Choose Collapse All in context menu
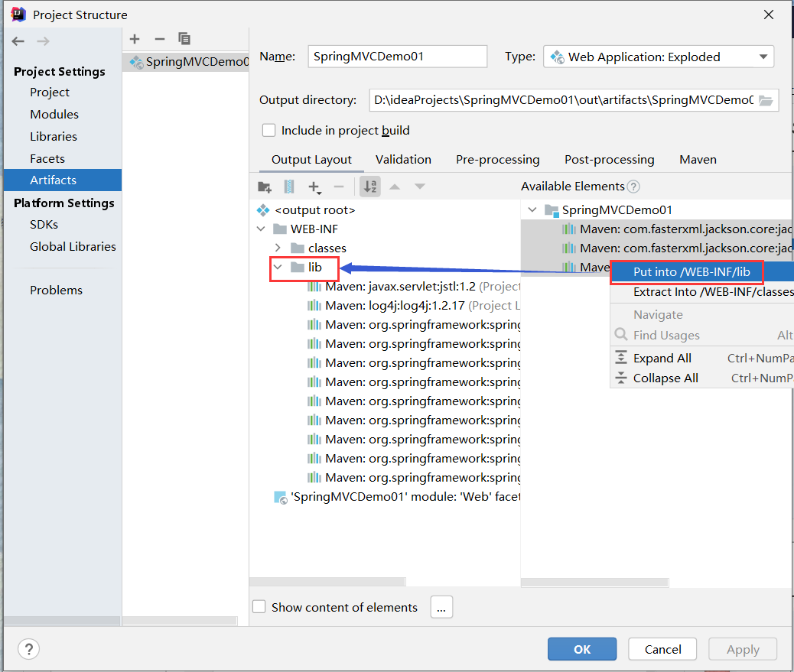 (x=703, y=378)
